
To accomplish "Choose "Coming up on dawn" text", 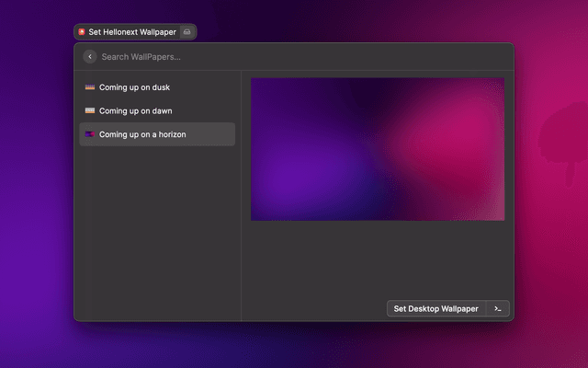I will click(135, 110).
